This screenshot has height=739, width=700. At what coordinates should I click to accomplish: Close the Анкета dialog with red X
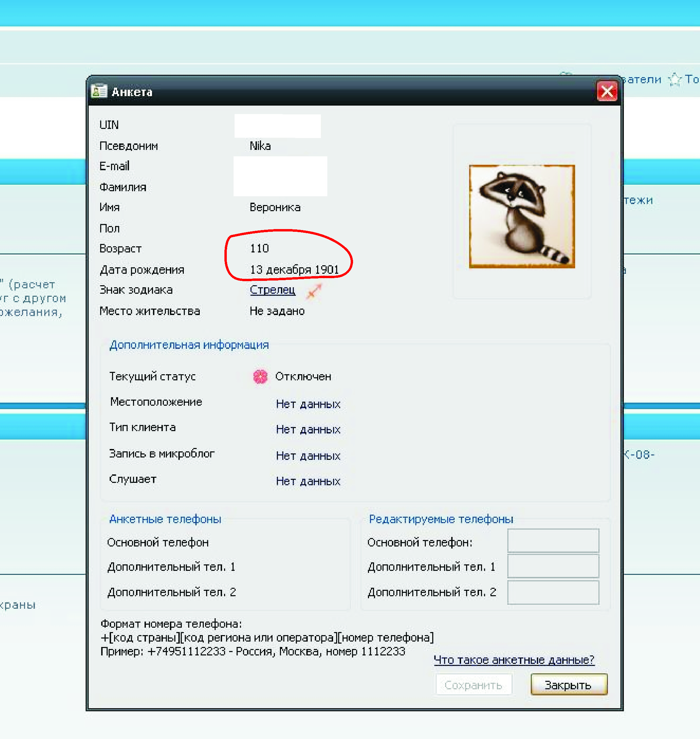click(607, 91)
